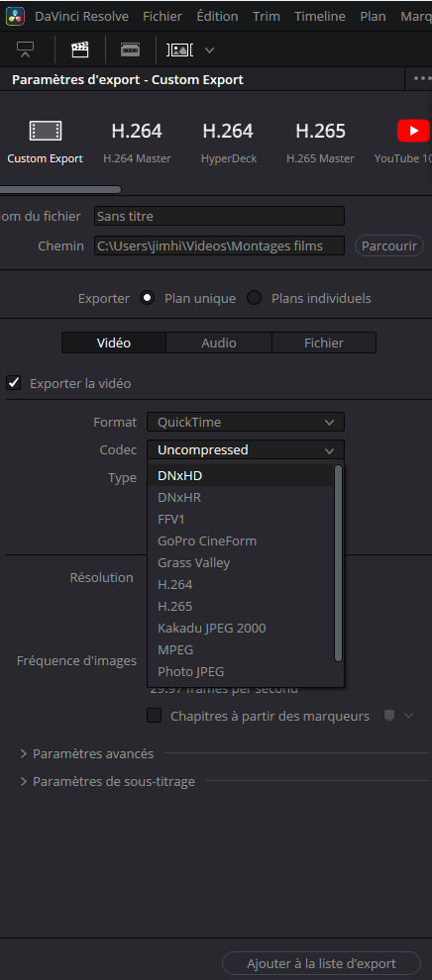Select the H.264 Master preset
432x980 pixels.
coord(137,143)
